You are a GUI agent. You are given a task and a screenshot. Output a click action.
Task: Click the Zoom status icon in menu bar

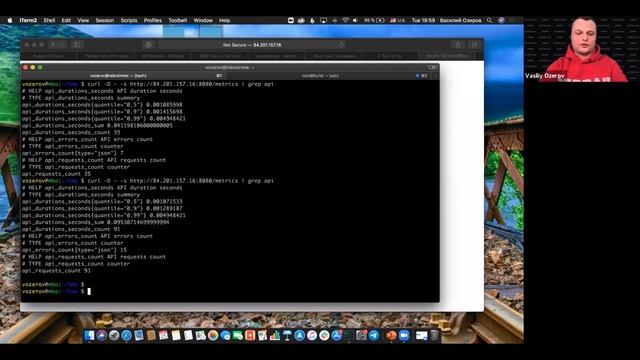[290, 20]
